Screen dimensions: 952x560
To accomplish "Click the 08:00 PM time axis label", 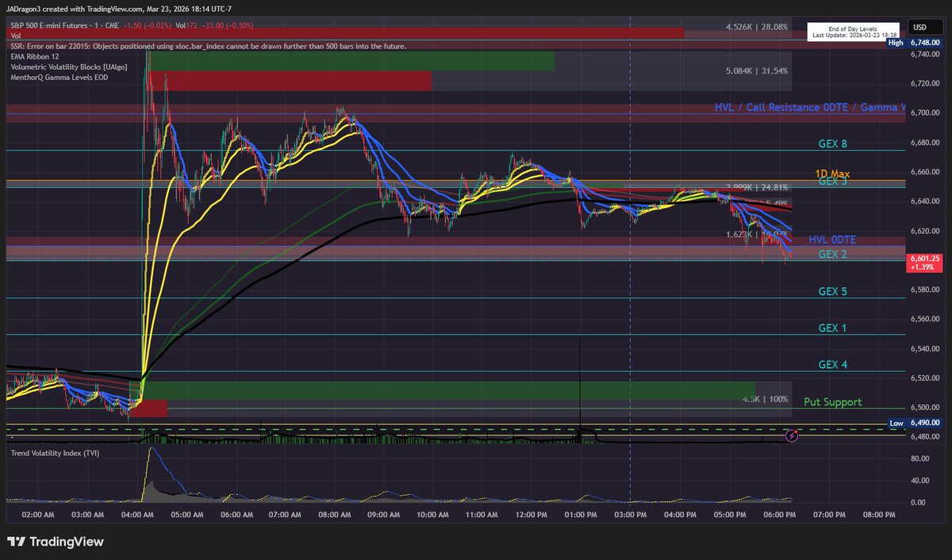I will click(878, 514).
